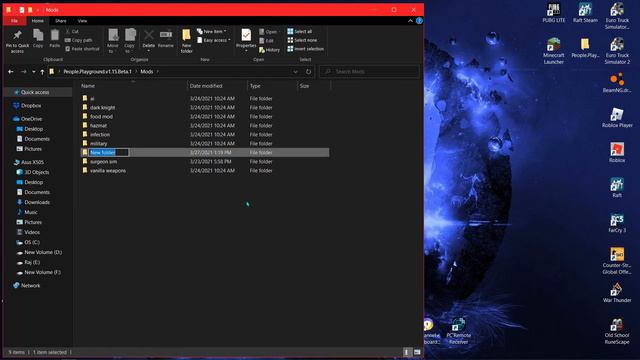Image resolution: width=640 pixels, height=360 pixels.
Task: Switch to large icons view in status bar
Action: click(417, 352)
